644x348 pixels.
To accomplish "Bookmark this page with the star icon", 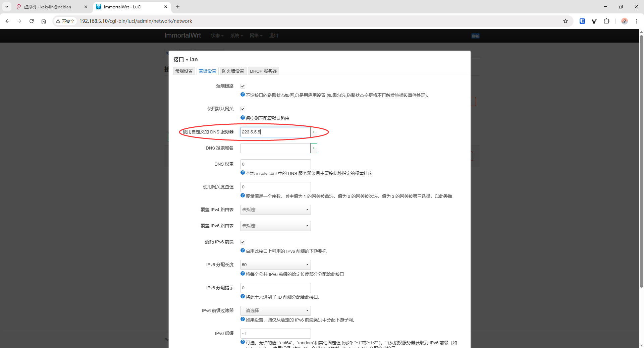I will point(566,21).
